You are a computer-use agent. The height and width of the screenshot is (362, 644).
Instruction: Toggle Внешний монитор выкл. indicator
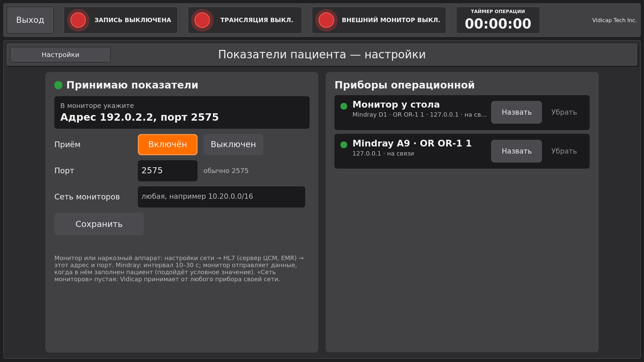(379, 20)
